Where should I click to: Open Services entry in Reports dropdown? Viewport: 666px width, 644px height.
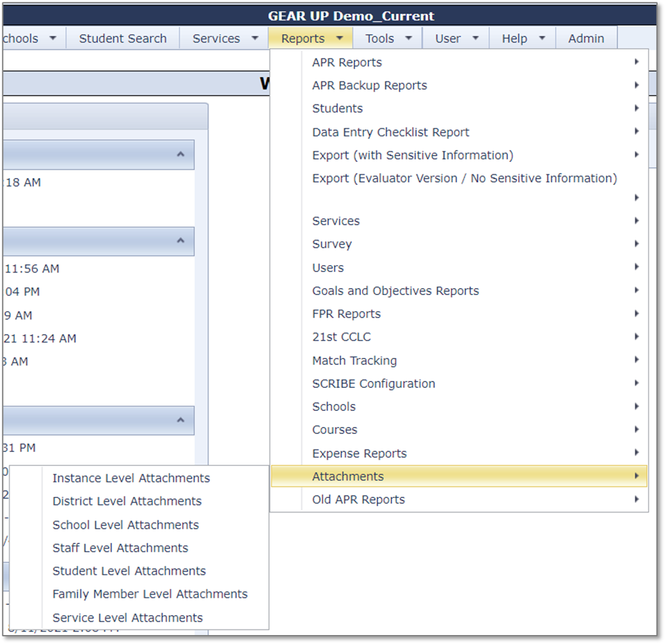(459, 221)
